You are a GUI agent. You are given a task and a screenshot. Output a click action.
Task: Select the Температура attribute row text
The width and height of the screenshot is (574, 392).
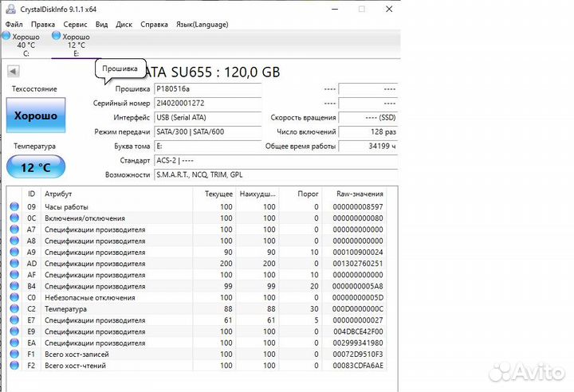pos(65,309)
